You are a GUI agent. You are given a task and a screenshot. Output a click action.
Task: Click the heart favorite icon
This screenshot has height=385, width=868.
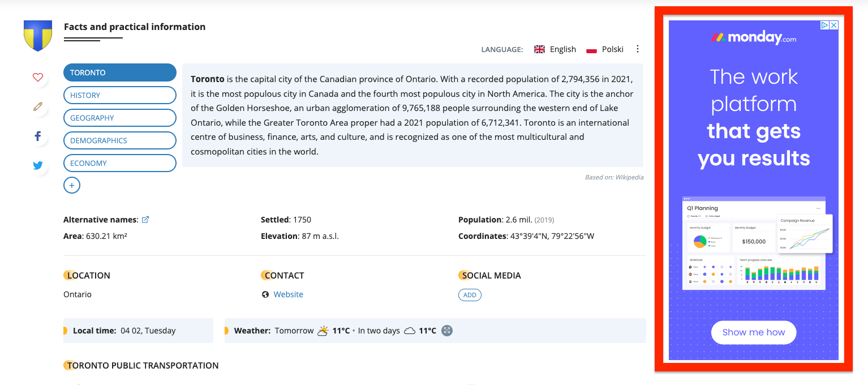(38, 78)
